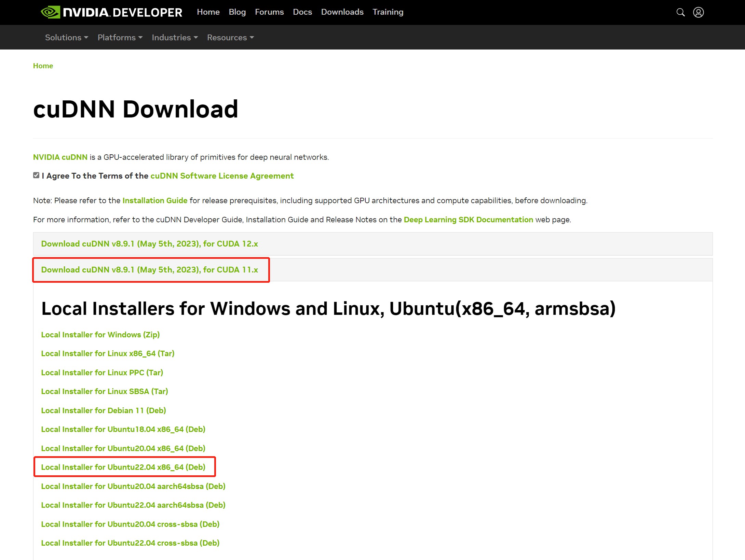Download installer for Ubuntu22.04 x86_64 (Deb)
The width and height of the screenshot is (745, 560).
click(123, 467)
